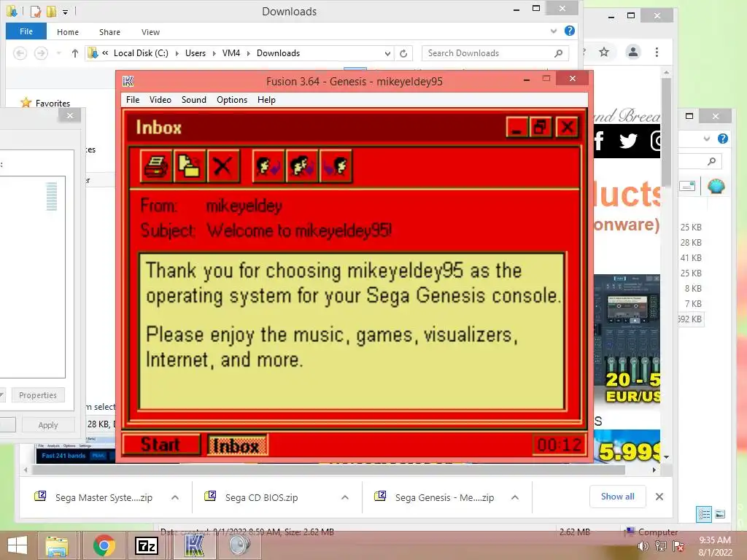This screenshot has width=747, height=560.
Task: Open Fusion Options menu
Action: click(x=232, y=99)
